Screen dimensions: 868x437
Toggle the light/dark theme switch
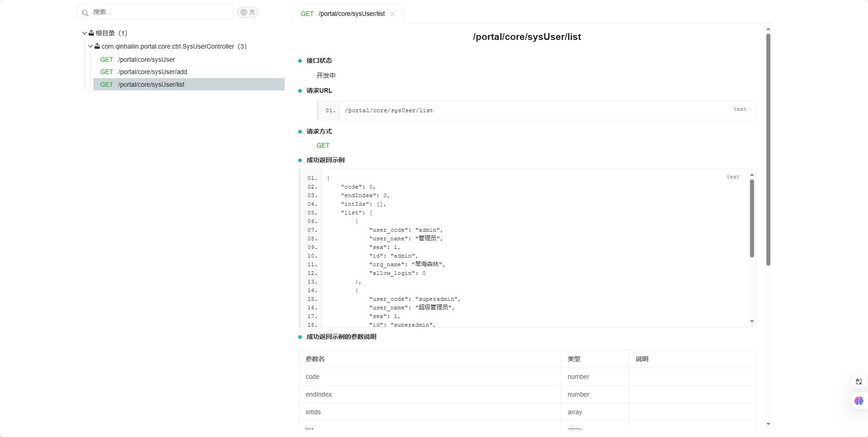pyautogui.click(x=247, y=12)
